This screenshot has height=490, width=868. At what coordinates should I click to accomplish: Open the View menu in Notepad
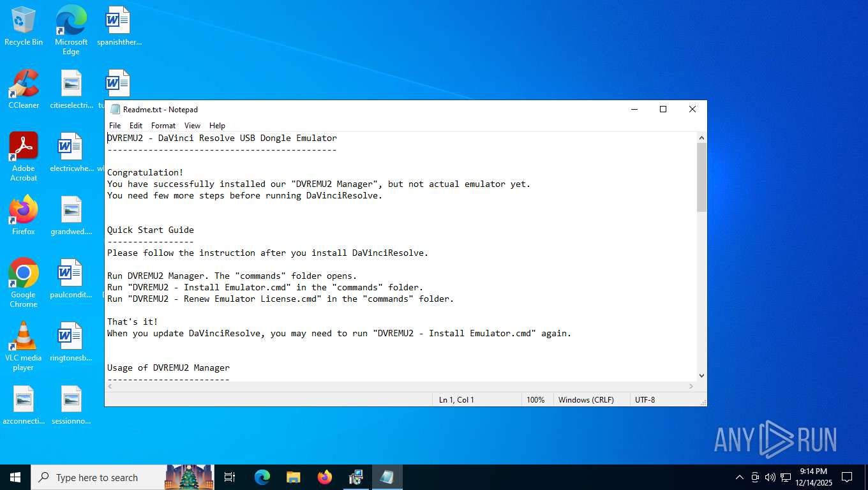[x=192, y=126]
